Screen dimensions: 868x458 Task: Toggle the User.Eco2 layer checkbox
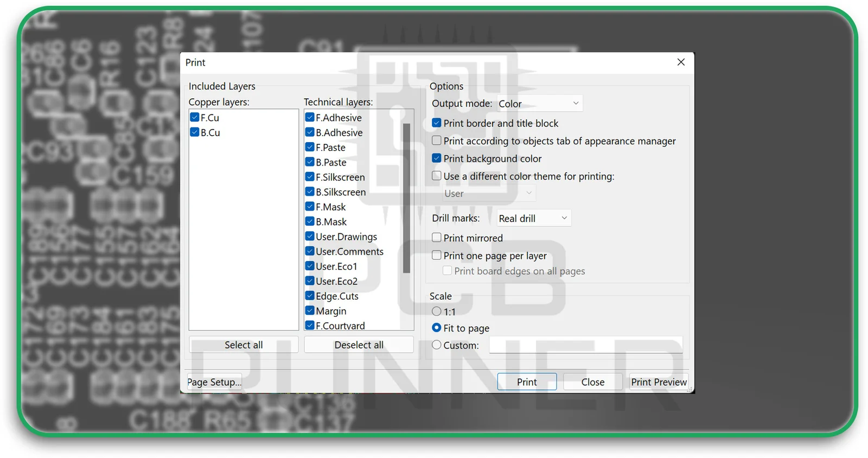click(310, 281)
